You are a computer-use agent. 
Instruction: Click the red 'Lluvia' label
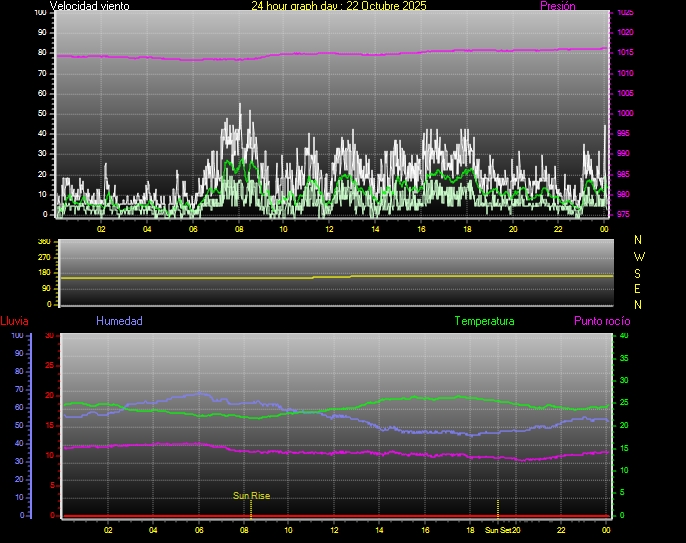(14, 321)
